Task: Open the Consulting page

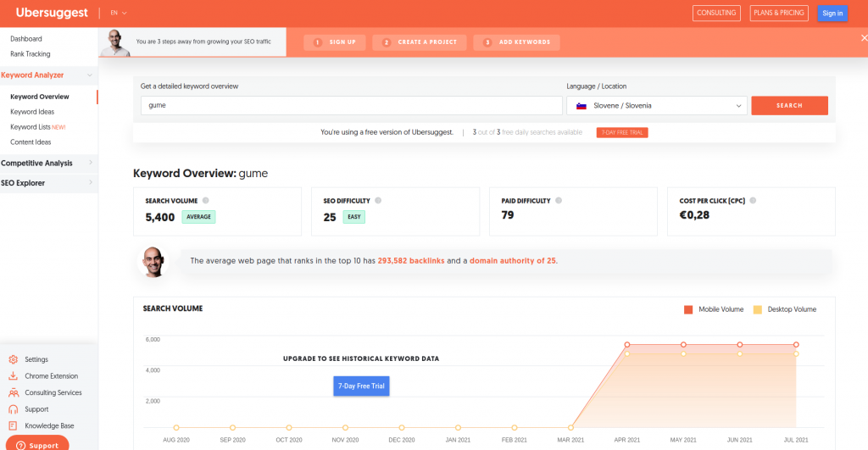Action: coord(716,13)
